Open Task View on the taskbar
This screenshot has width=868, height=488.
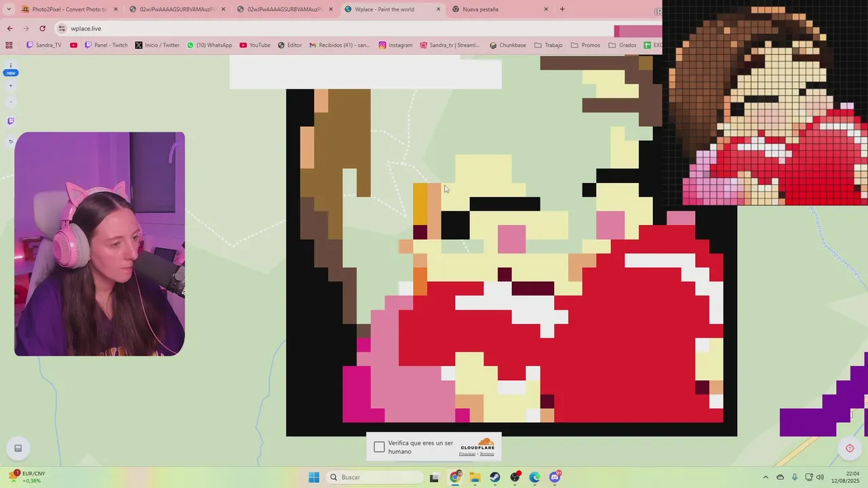[x=435, y=477]
